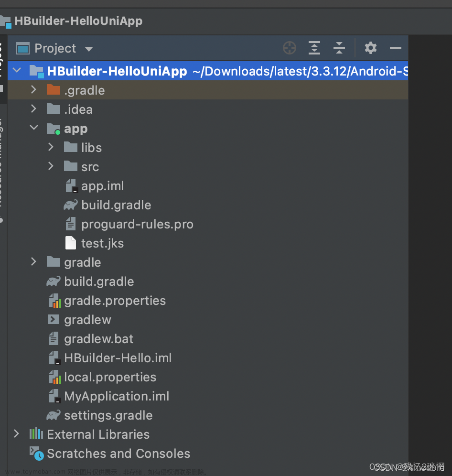Viewport: 452px width, 476px height.
Task: Click the libs folder icon
Action: pos(71,147)
